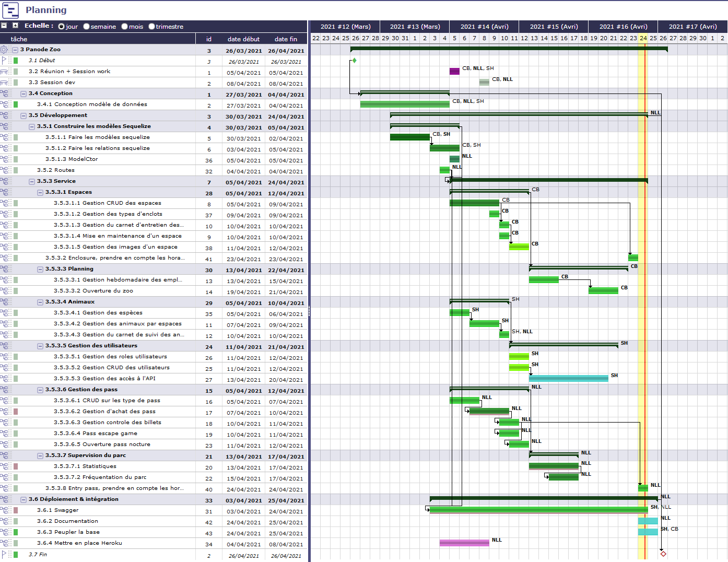Collapse the 3.5.3.7 Supervision du parc group
The image size is (728, 562).
(40, 456)
